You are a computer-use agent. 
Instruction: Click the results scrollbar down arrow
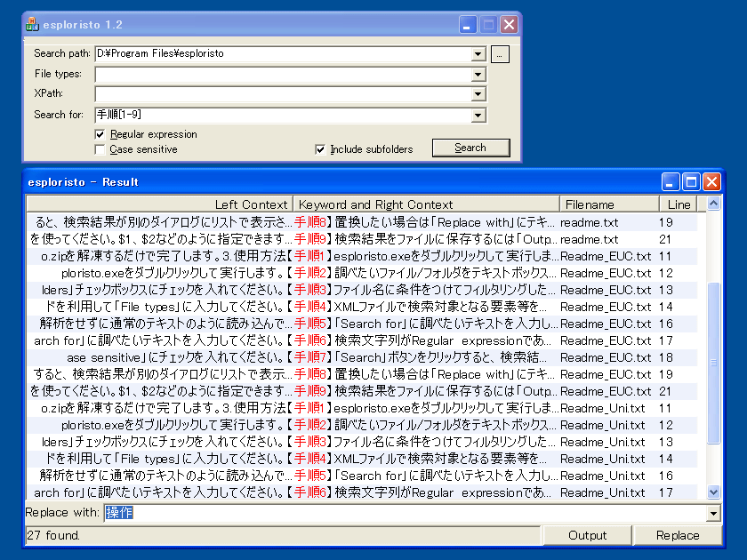[713, 492]
